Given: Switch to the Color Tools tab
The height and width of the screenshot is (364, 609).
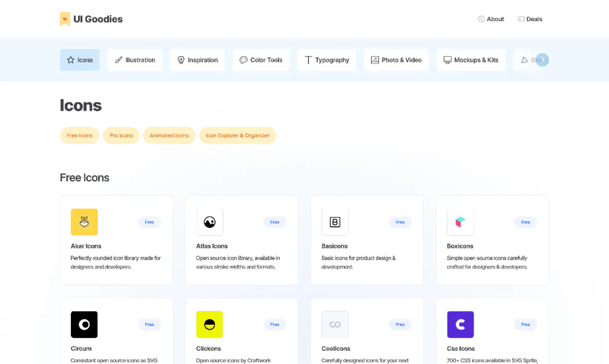Looking at the screenshot, I should coord(261,60).
